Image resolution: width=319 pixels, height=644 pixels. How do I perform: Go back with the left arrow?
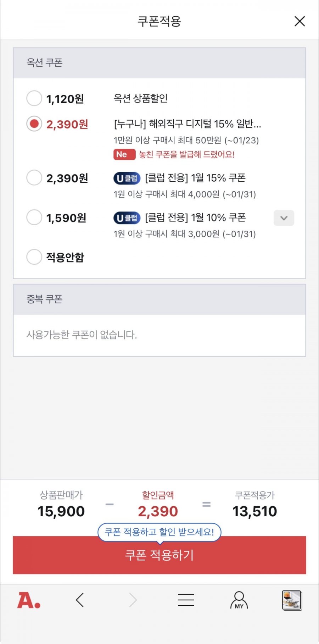coord(80,600)
